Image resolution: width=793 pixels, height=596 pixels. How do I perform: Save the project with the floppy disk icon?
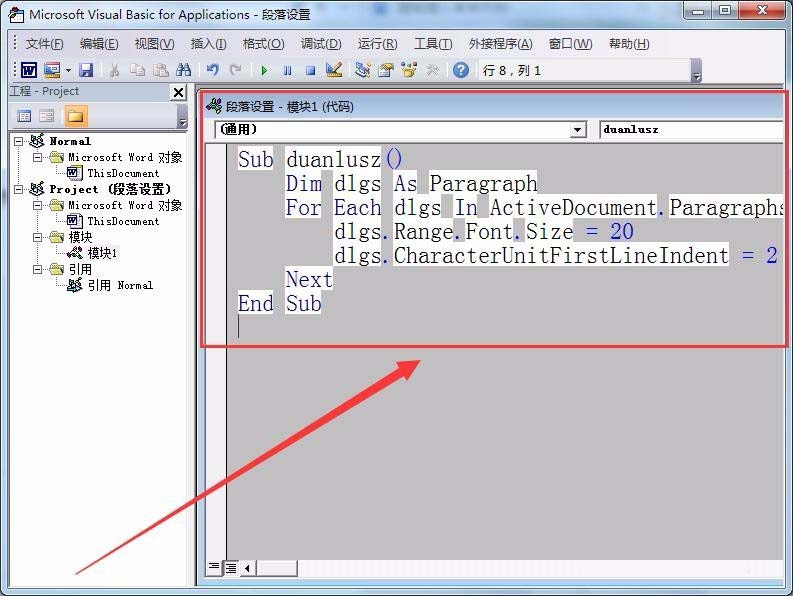pos(86,70)
